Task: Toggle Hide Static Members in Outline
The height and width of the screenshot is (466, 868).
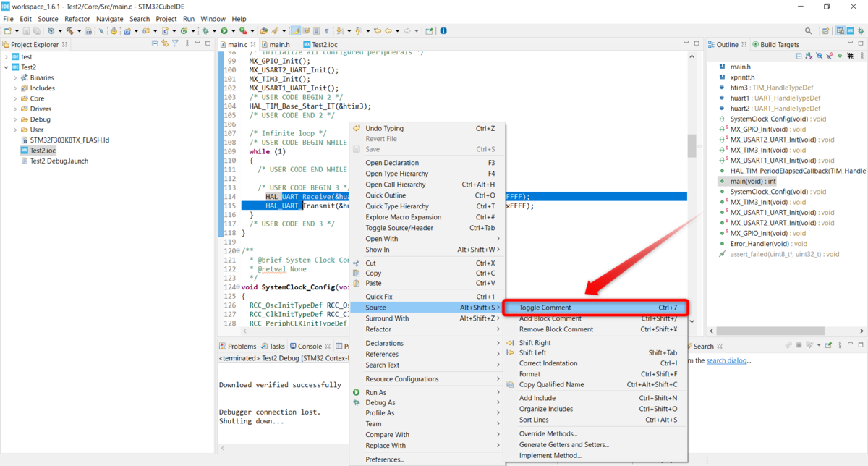Action: pos(830,56)
